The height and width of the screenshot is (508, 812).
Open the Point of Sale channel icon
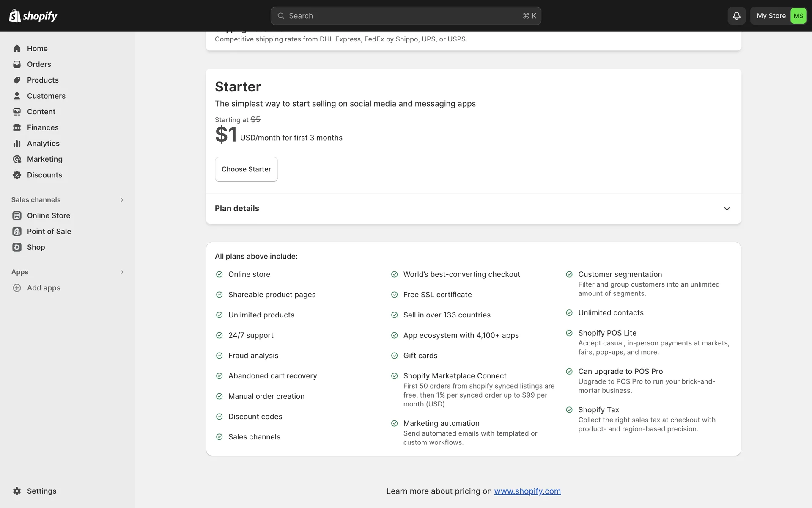[17, 232]
